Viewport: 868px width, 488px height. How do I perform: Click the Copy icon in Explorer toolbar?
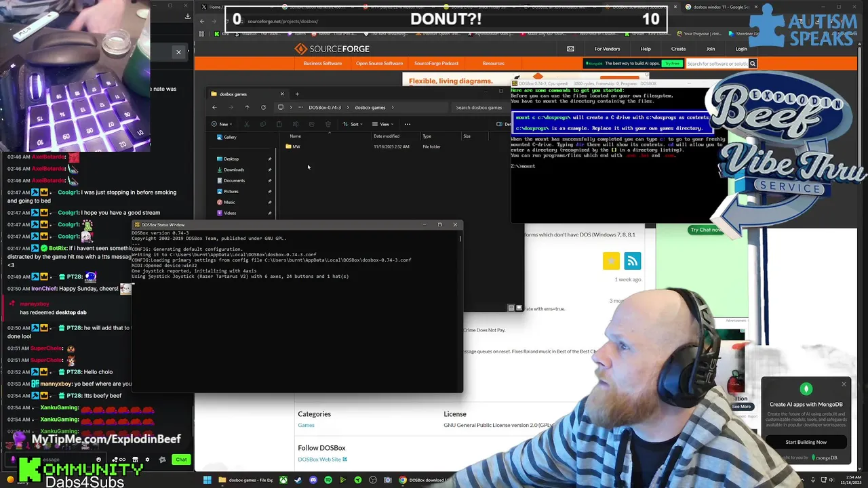pyautogui.click(x=262, y=124)
